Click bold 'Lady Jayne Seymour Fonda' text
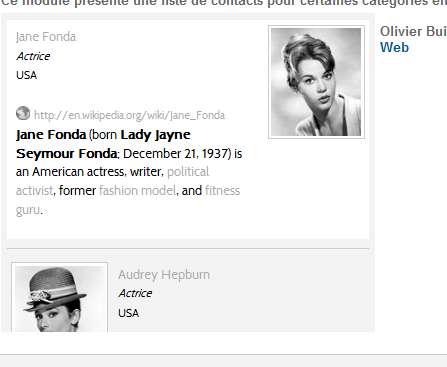Screen dimensions: 447x367 click(155, 135)
